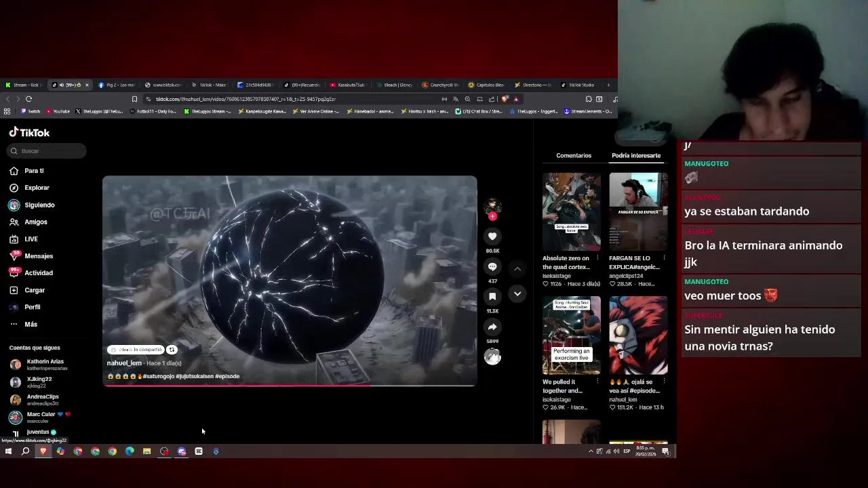Click the browser address bar URL
This screenshot has width=868, height=488.
pos(245,99)
